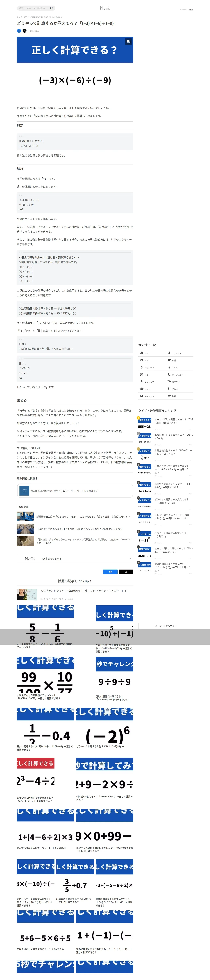This screenshot has height=980, width=210.
Task: Open the インテリア chair icon category
Action: [142, 382]
